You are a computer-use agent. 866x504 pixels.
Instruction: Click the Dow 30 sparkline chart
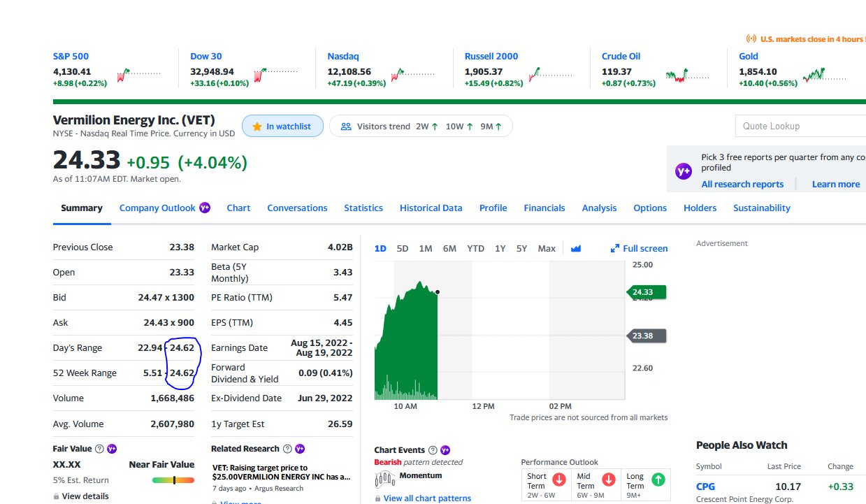tap(276, 75)
